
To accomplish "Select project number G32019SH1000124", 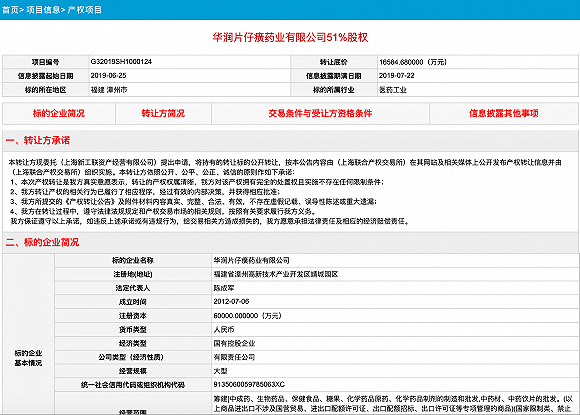I will pos(121,62).
